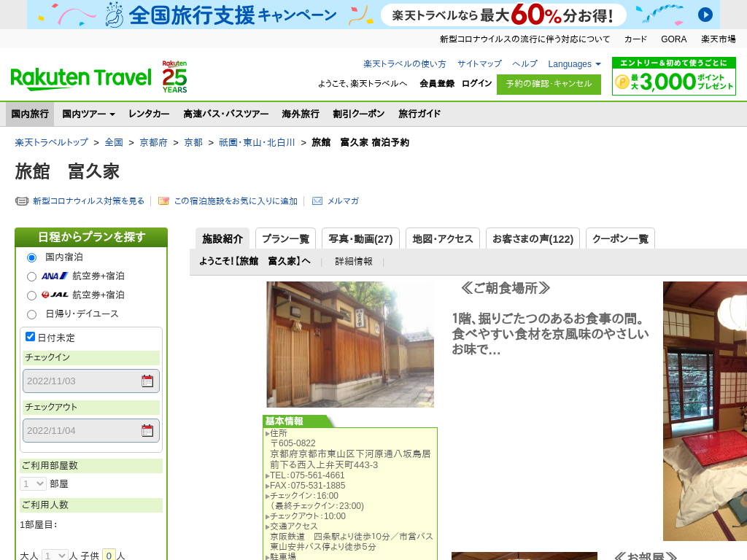Open the room count dropdown
747x560 pixels.
[33, 484]
